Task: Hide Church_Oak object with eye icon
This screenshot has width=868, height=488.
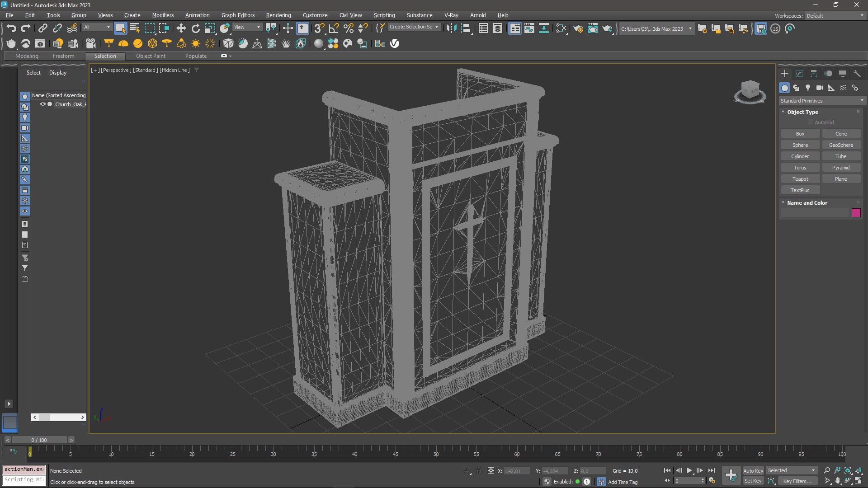Action: 43,104
